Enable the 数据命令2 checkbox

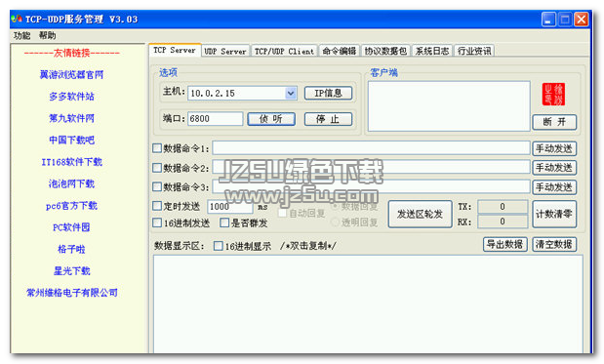157,168
